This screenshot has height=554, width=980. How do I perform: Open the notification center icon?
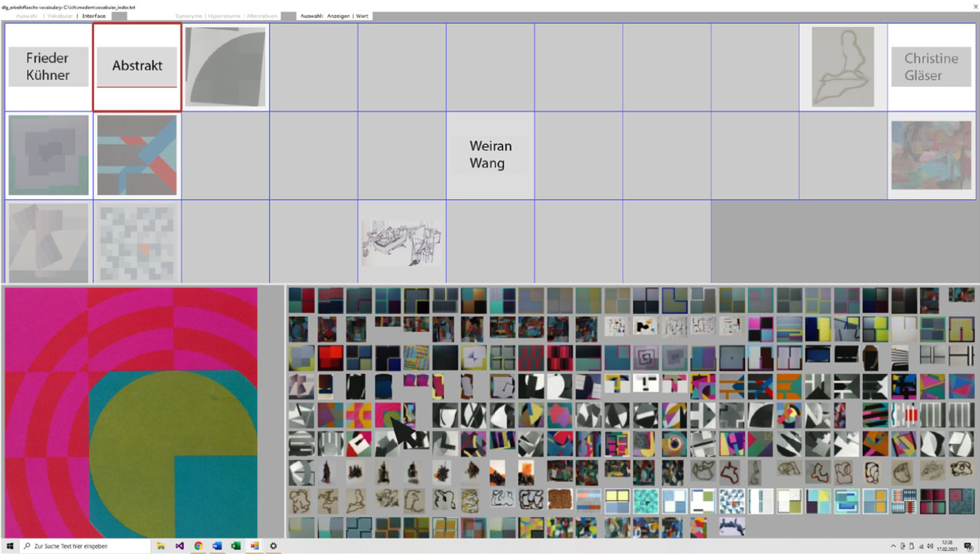pyautogui.click(x=968, y=546)
